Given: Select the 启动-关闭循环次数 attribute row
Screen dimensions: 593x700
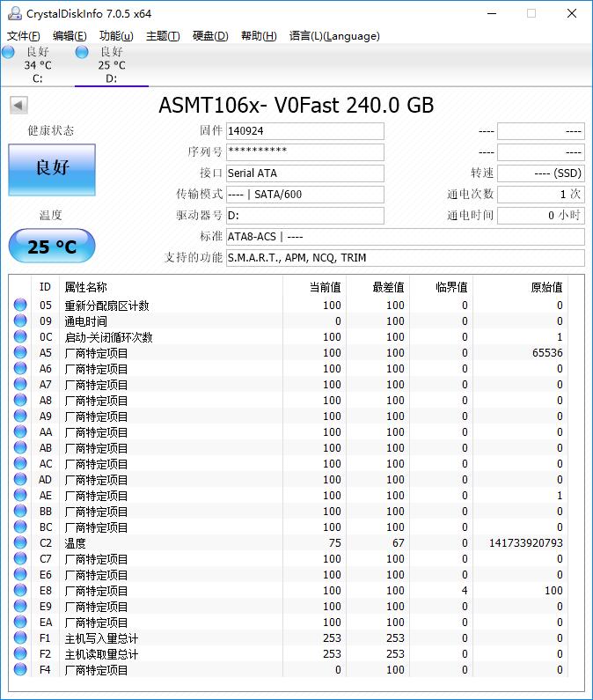Looking at the screenshot, I should (289, 337).
